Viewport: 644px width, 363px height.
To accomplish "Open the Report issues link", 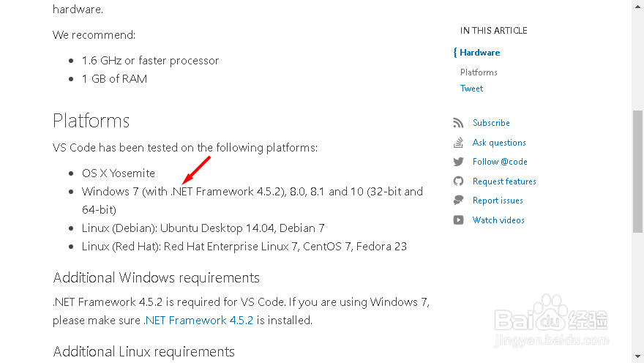I will pyautogui.click(x=498, y=201).
